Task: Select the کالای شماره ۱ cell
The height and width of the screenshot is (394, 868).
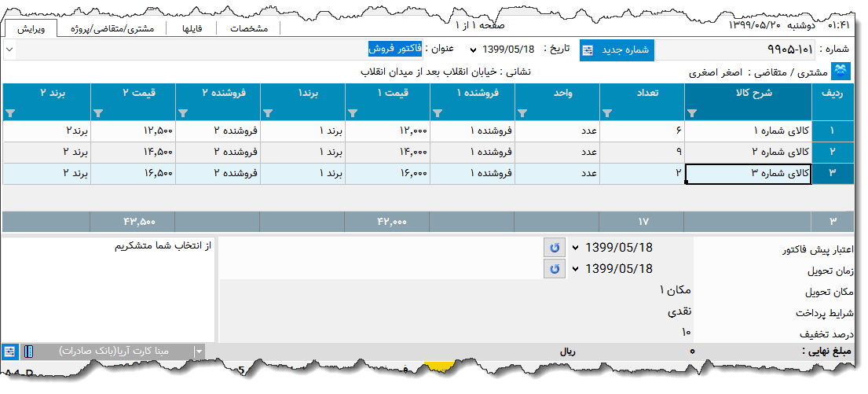Action: 749,131
